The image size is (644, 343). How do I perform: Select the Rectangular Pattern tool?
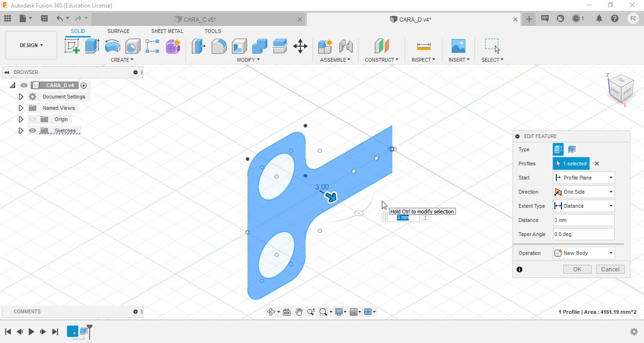tap(152, 46)
